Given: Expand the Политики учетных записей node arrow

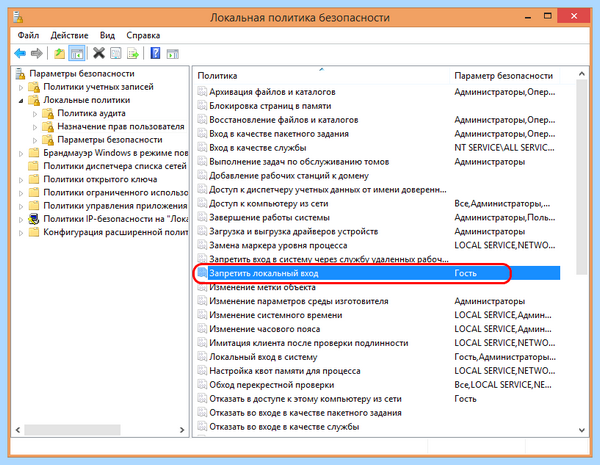Looking at the screenshot, I should coord(21,88).
